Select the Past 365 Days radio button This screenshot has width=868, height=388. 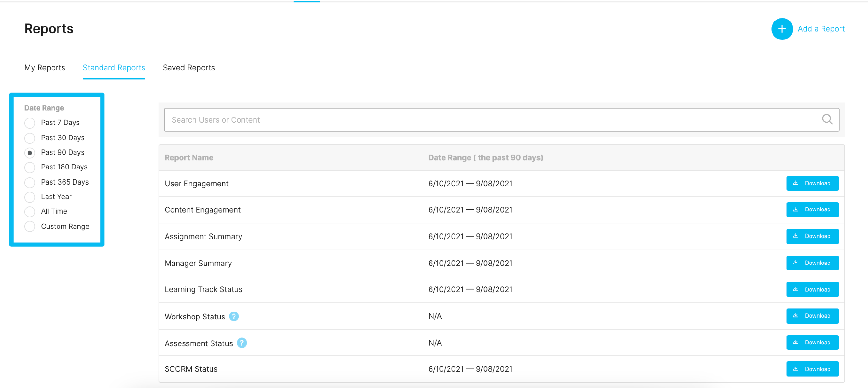click(x=30, y=182)
